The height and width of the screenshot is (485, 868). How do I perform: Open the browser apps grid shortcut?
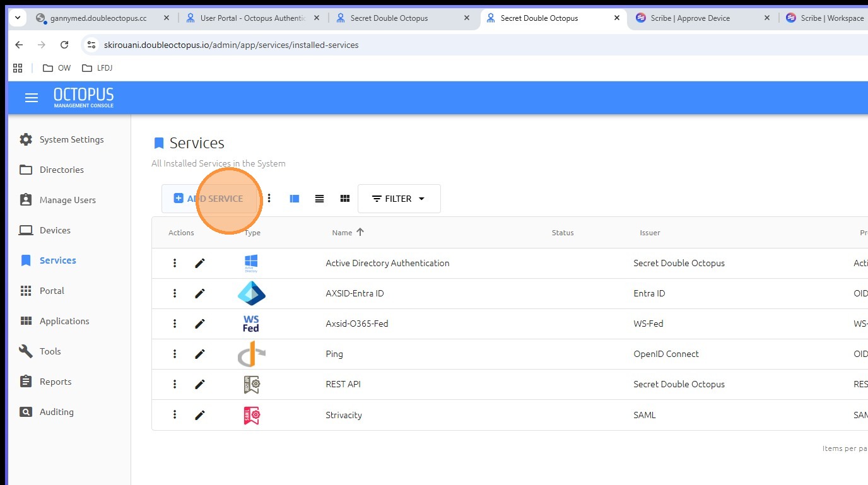pyautogui.click(x=18, y=68)
